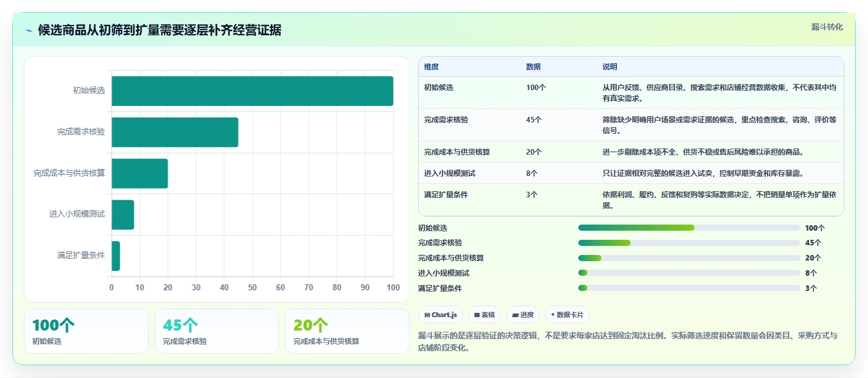
Task: Click the 100个 cell in the table
Action: 536,88
